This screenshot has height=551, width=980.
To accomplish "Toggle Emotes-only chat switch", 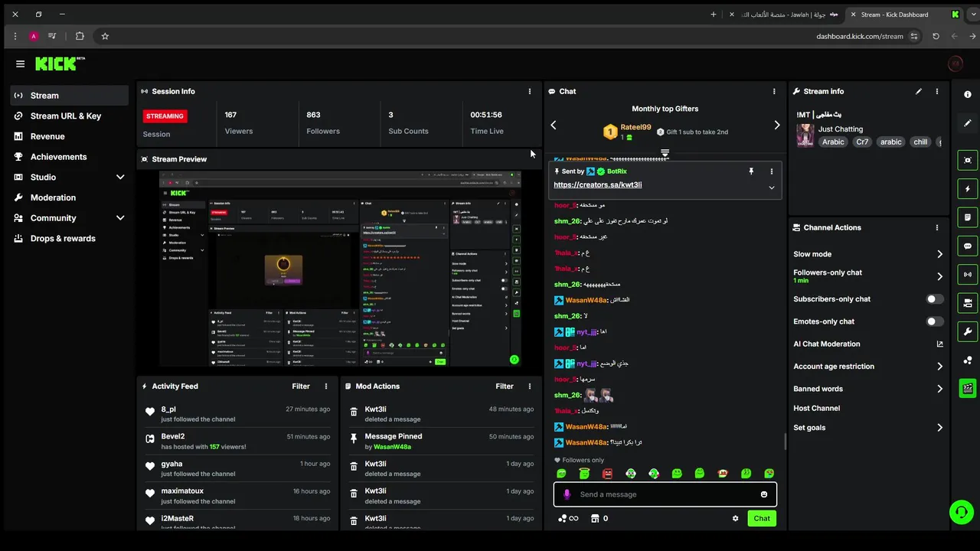I will 935,321.
